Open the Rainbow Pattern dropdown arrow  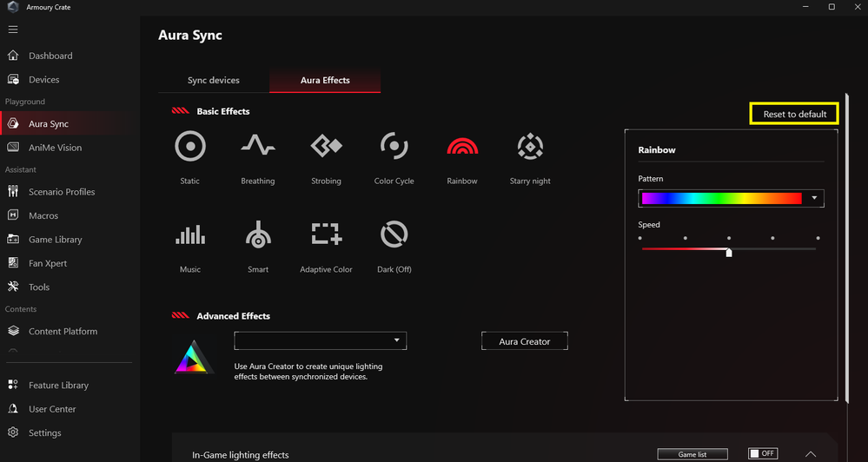pyautogui.click(x=814, y=198)
